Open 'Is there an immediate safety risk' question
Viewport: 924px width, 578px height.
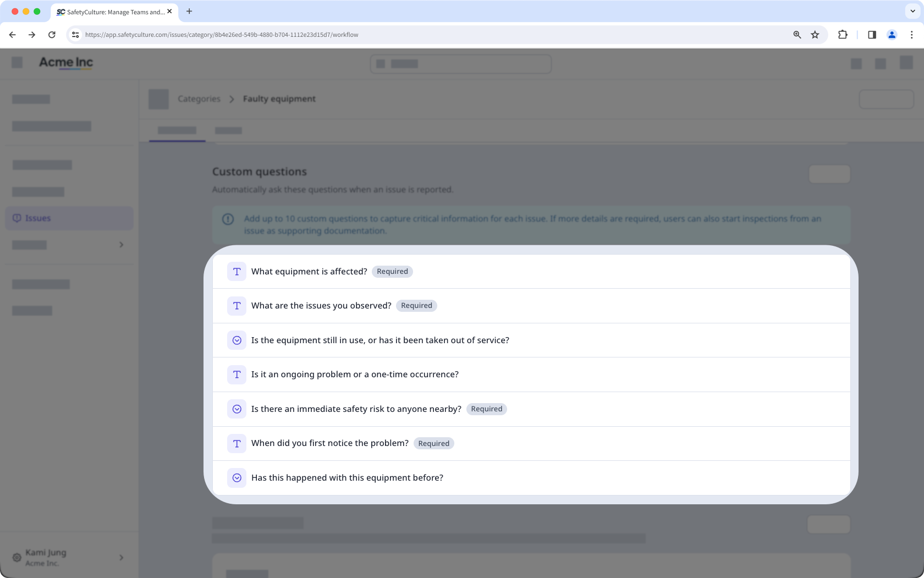[531, 409]
